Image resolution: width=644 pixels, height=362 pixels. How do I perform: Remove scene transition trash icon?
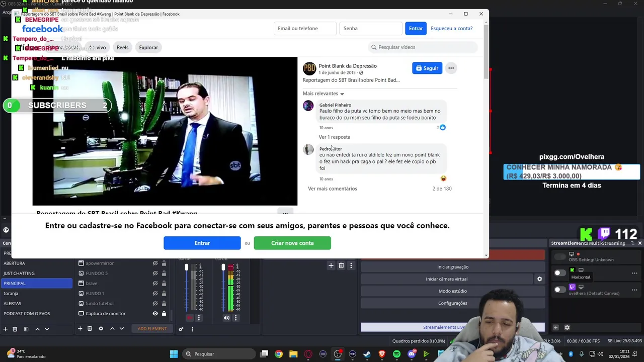[x=341, y=265]
